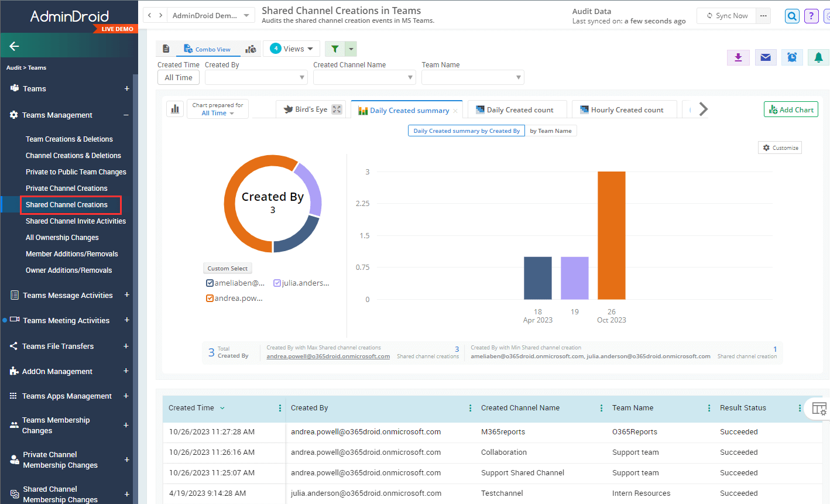
Task: Open the alarm clock schedule icon
Action: tap(792, 57)
